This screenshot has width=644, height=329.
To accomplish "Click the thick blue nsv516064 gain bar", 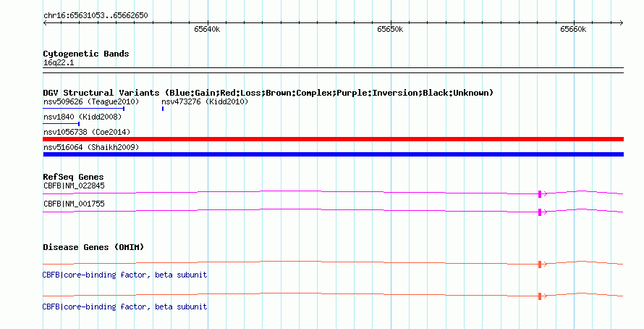I will tap(334, 154).
